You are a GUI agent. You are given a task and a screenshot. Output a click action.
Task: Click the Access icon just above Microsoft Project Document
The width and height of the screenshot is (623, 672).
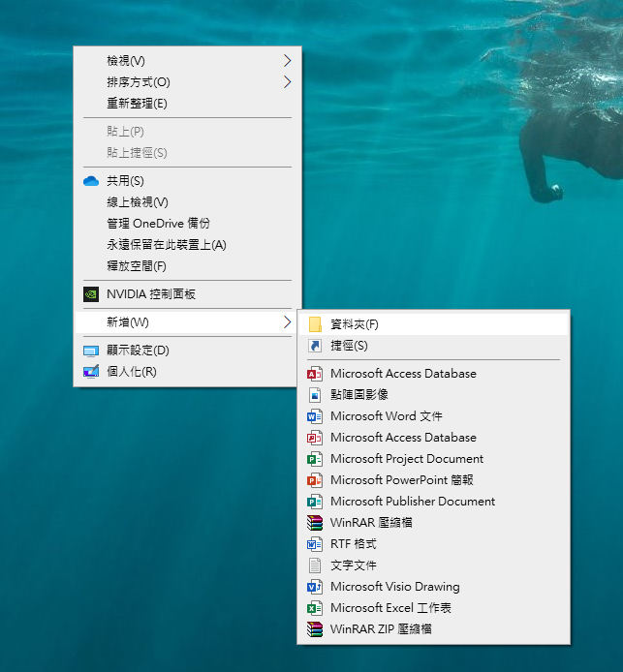point(315,438)
